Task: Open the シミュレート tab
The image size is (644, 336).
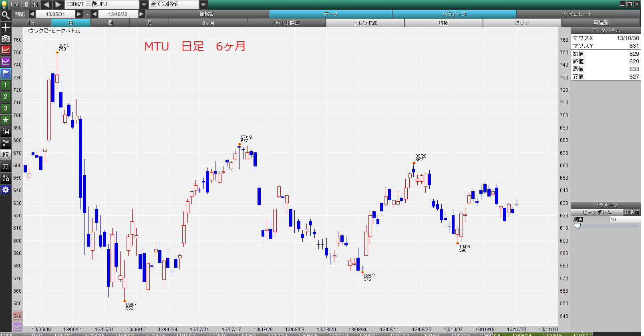Action: 578,14
